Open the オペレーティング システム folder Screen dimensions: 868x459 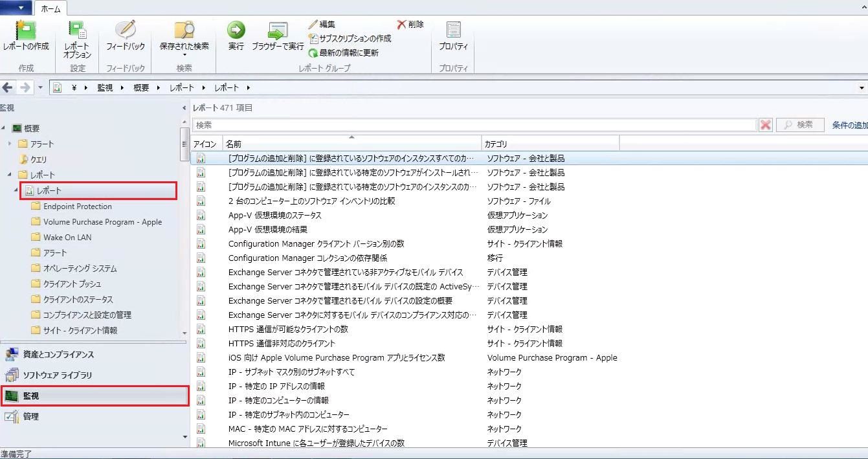pyautogui.click(x=74, y=269)
